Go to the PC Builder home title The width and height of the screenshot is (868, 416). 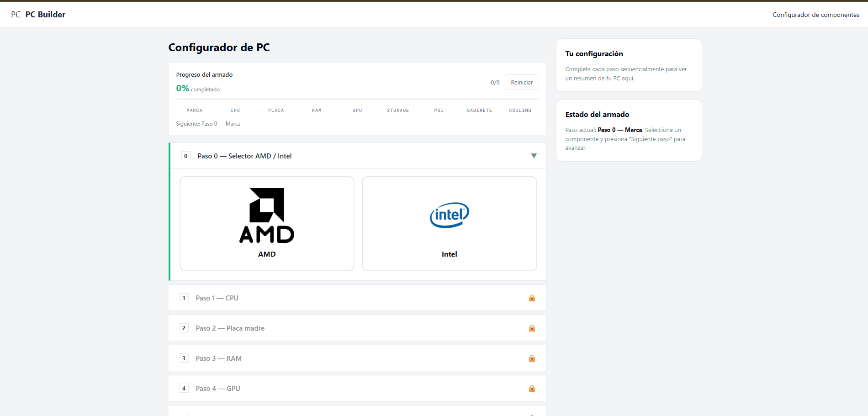pyautogui.click(x=45, y=15)
